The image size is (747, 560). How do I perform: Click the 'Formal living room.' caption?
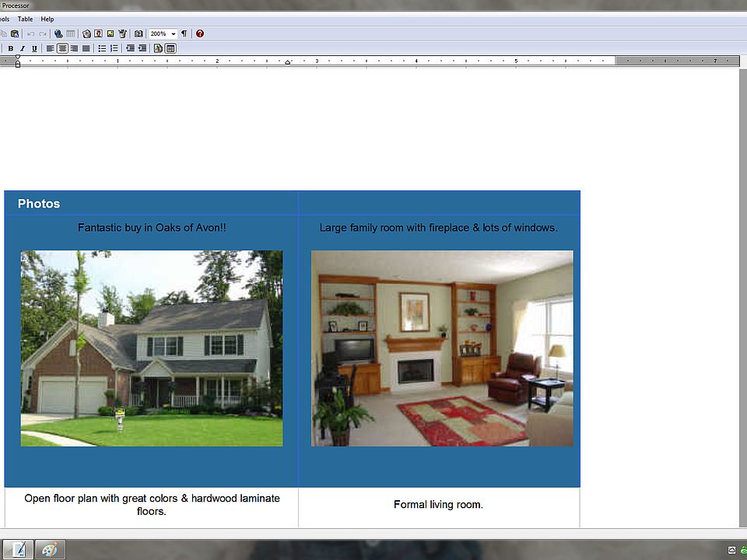click(x=438, y=505)
